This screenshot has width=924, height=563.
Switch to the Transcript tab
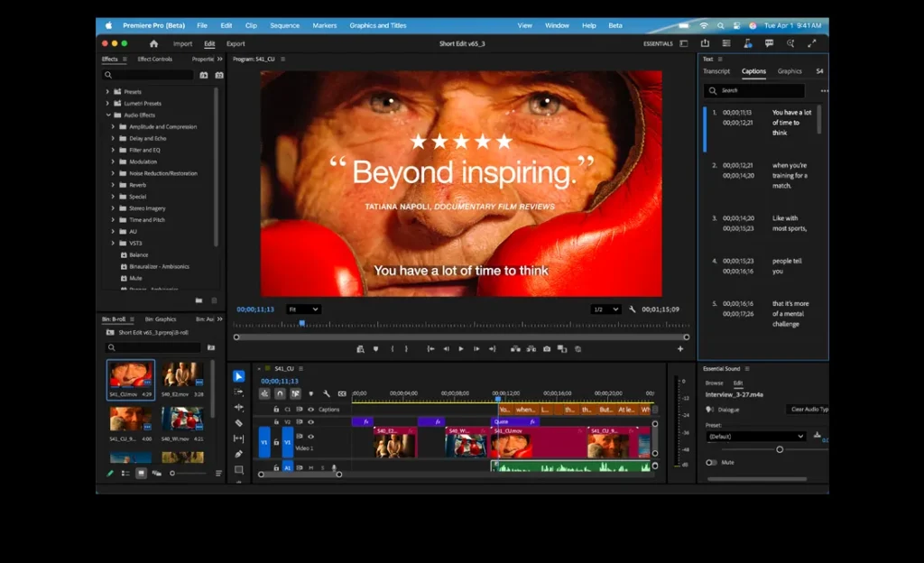pos(716,70)
